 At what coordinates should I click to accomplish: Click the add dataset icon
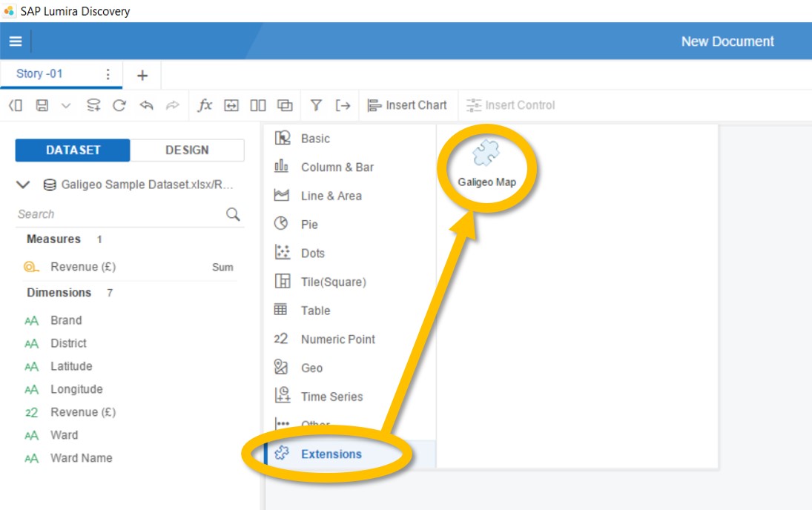tap(93, 105)
